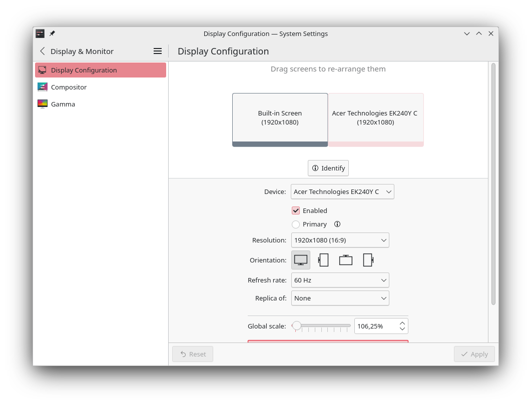Click the 'Drag screens to re-arrange them' text
This screenshot has width=532, height=405.
coord(328,69)
